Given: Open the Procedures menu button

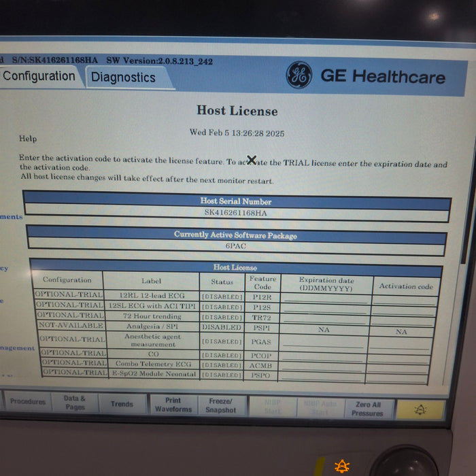Looking at the screenshot, I should pos(28,401).
